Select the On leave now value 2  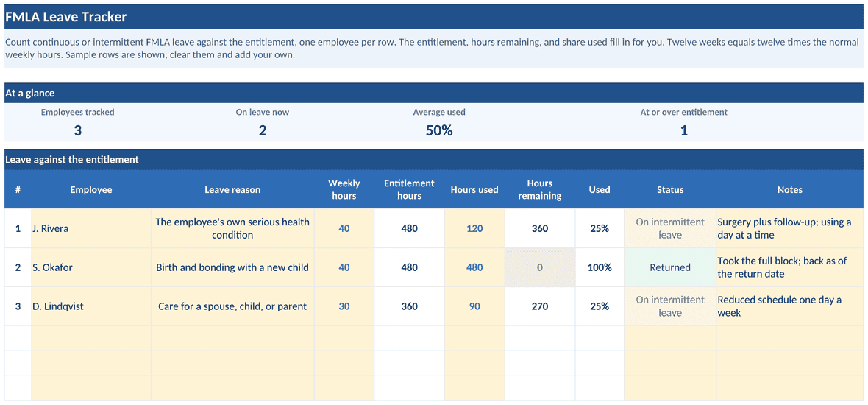[263, 131]
